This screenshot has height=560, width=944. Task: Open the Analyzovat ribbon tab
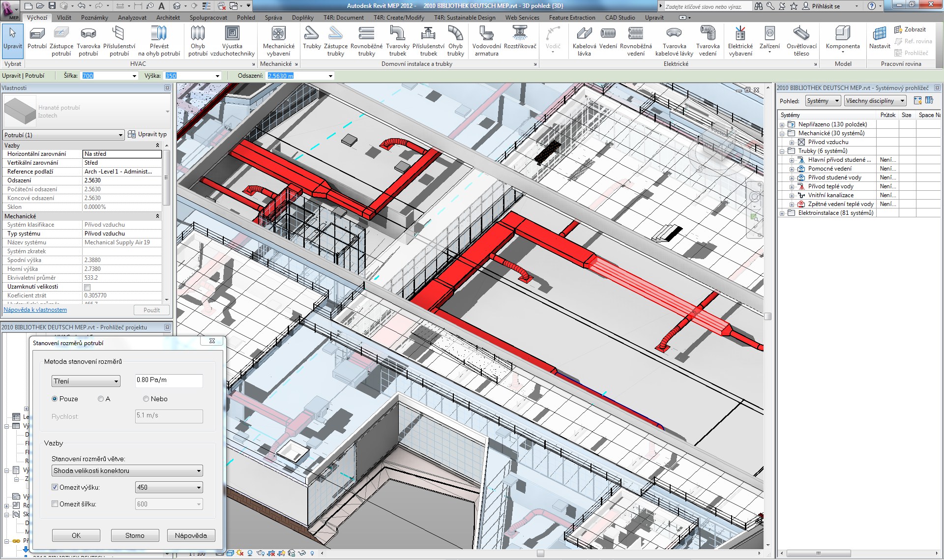132,17
